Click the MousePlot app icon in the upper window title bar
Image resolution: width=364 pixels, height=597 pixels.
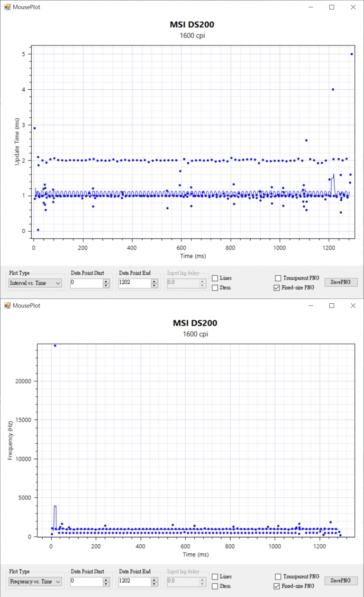(8, 7)
